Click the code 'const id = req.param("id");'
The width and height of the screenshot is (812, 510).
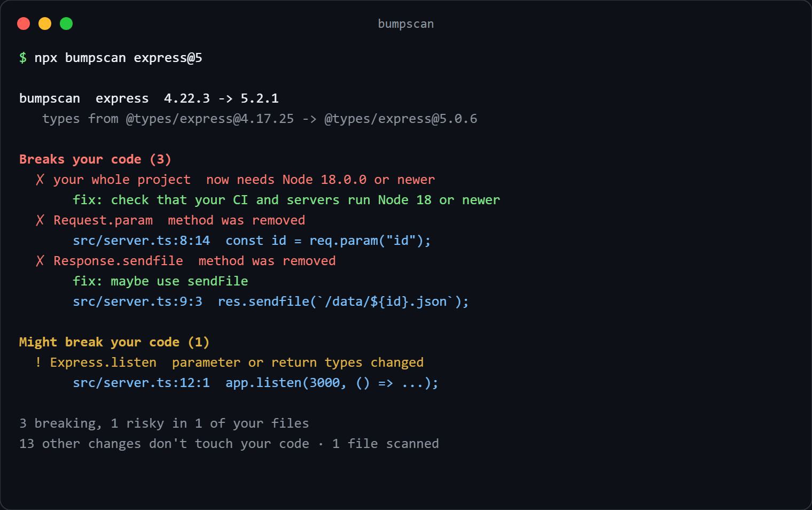[x=328, y=241]
